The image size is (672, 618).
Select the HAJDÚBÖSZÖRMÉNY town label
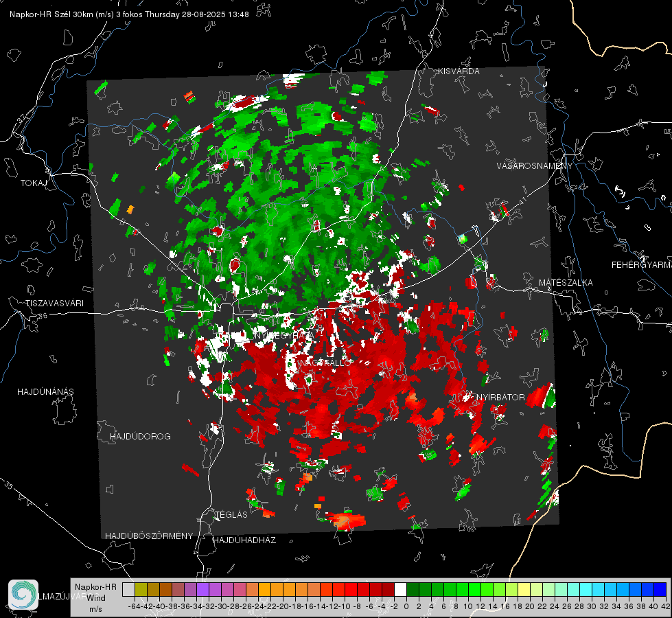click(x=149, y=536)
